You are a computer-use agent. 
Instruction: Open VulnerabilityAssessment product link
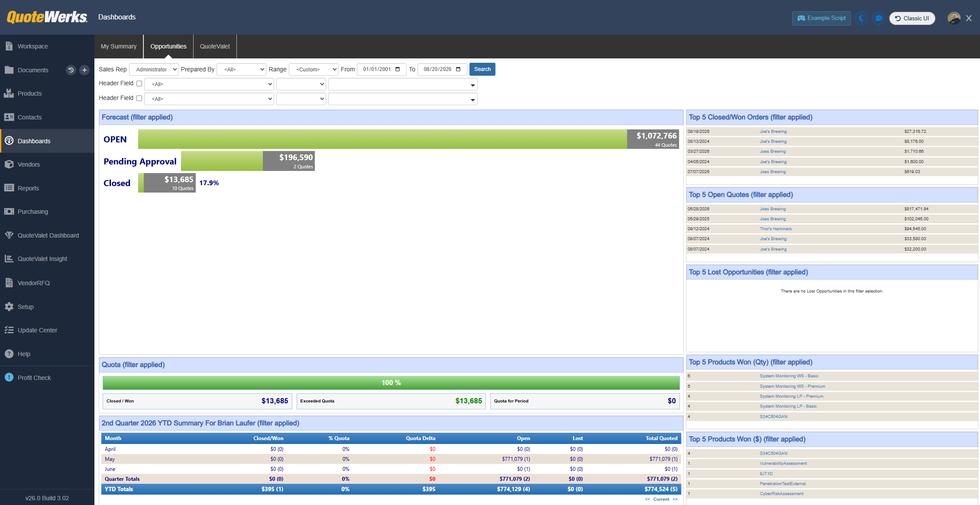click(783, 463)
